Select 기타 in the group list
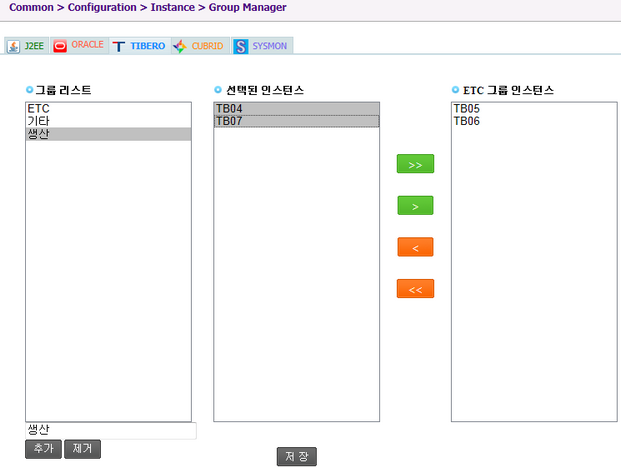 [x=108, y=121]
